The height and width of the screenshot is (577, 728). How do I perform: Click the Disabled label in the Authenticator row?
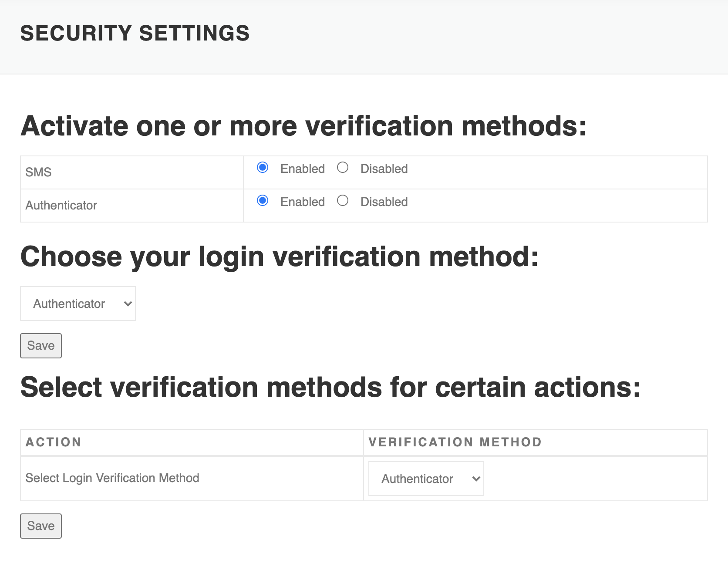tap(384, 202)
